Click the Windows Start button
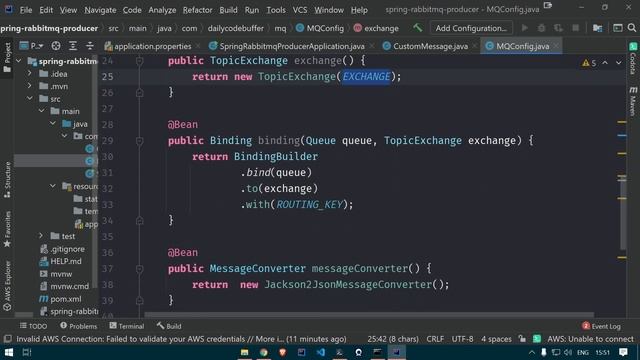Viewport: 640px width, 360px height. (x=8, y=352)
